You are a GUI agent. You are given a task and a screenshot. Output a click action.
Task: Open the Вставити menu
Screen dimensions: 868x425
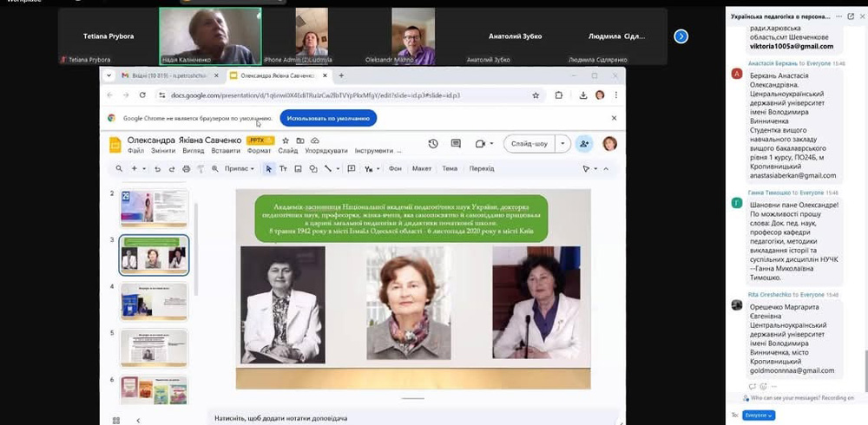coord(226,151)
